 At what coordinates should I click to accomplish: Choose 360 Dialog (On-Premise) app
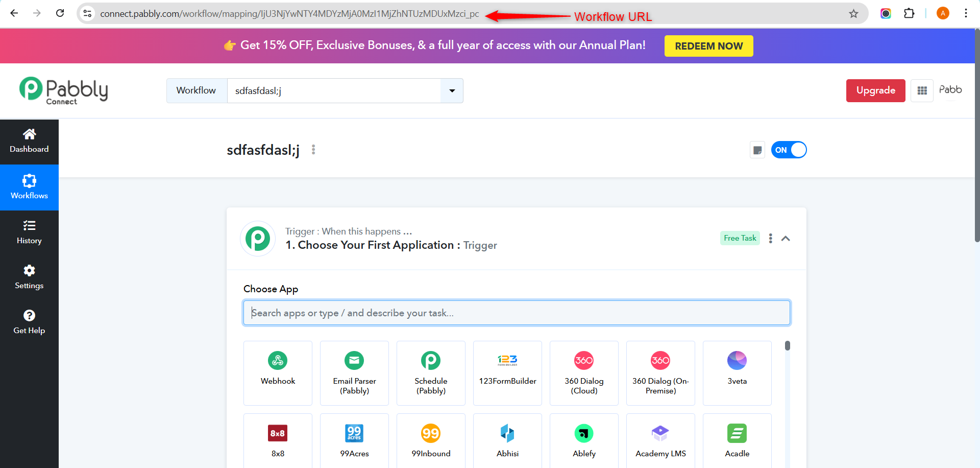(660, 373)
